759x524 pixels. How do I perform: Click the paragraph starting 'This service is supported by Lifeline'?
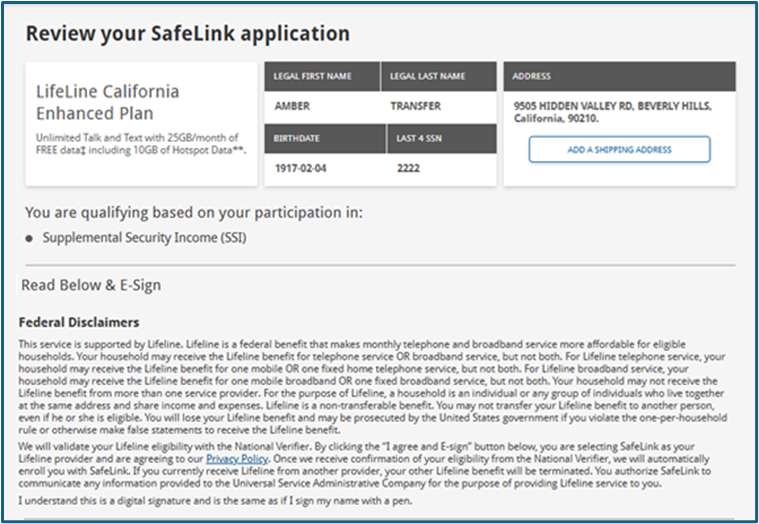pos(373,387)
